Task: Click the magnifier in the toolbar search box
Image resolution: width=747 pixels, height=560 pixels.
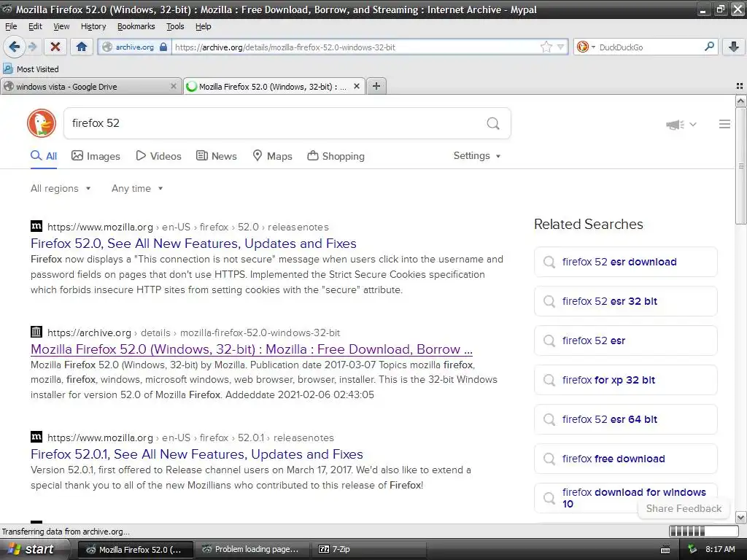Action: pyautogui.click(x=709, y=47)
